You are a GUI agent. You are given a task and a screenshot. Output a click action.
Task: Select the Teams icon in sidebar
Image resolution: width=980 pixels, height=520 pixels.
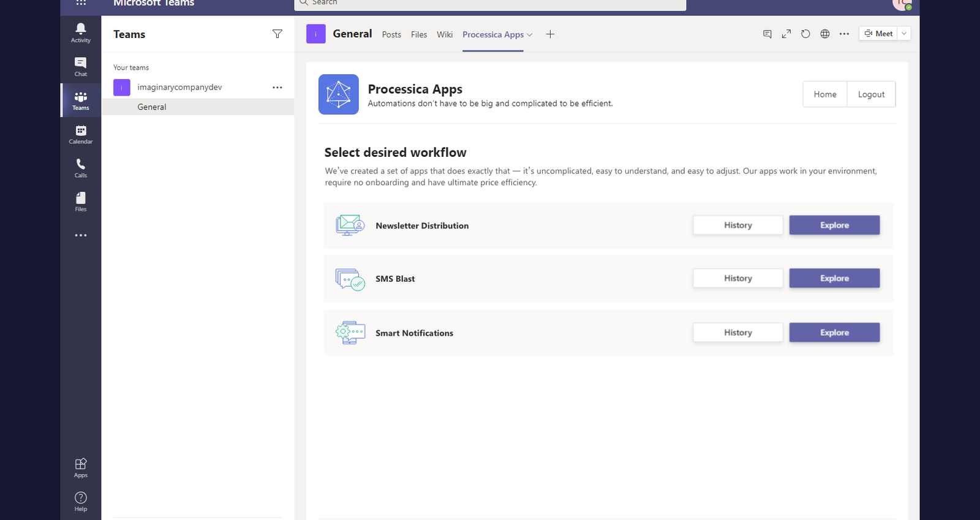(80, 100)
